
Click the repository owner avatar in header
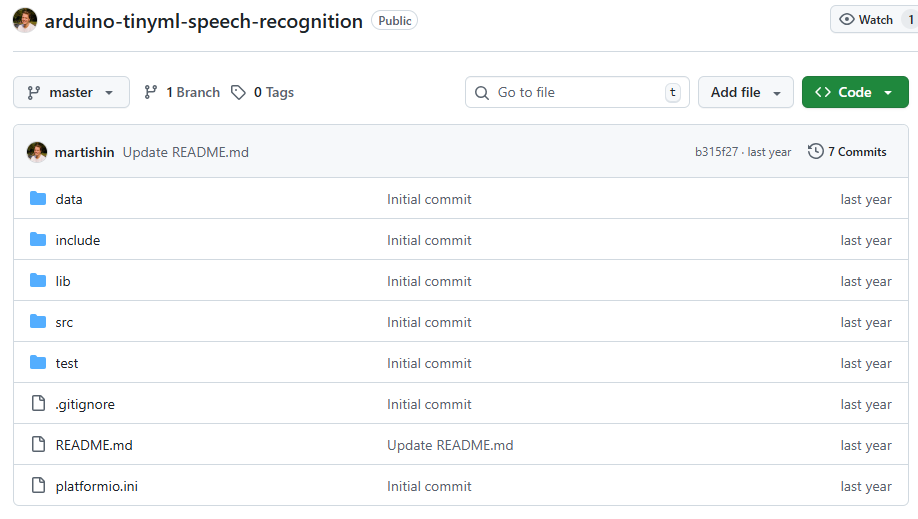point(25,21)
